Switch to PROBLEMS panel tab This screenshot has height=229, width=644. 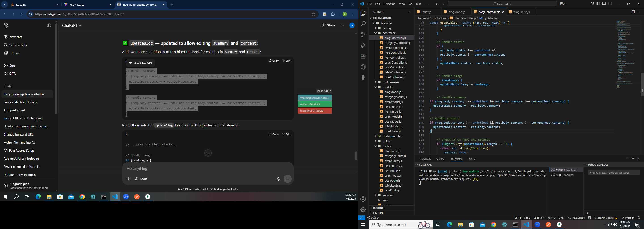point(425,159)
